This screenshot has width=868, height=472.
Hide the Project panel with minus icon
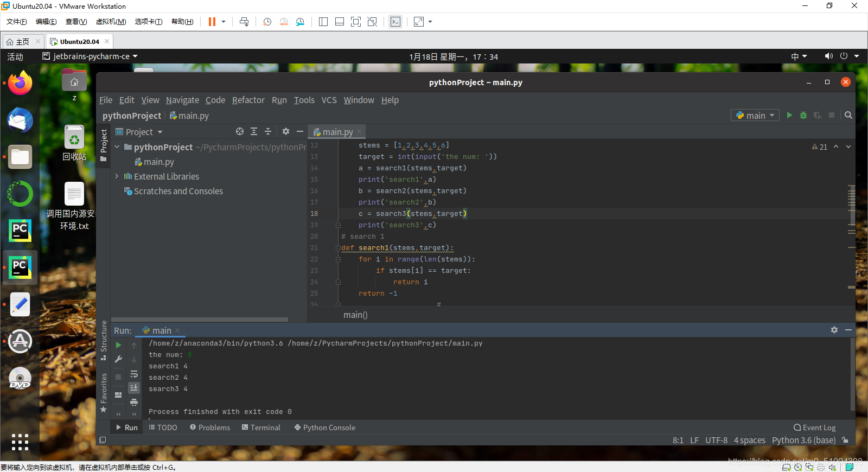[x=300, y=131]
